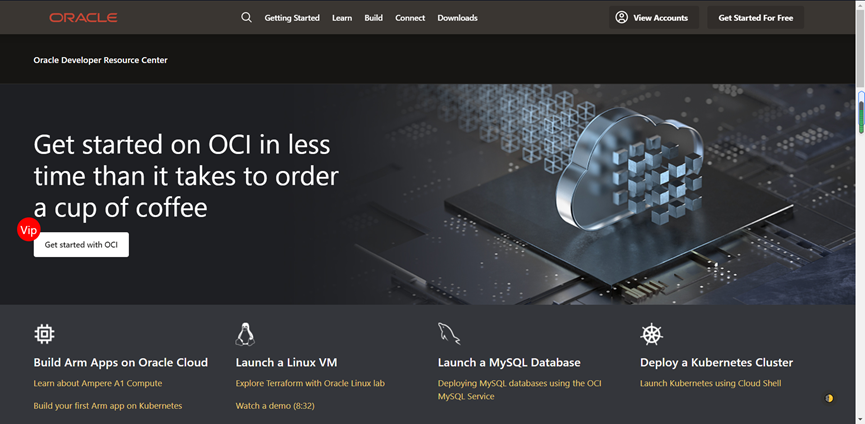Click the Launch a MySQL Database heading
Viewport: 865px width, 424px height.
(509, 363)
